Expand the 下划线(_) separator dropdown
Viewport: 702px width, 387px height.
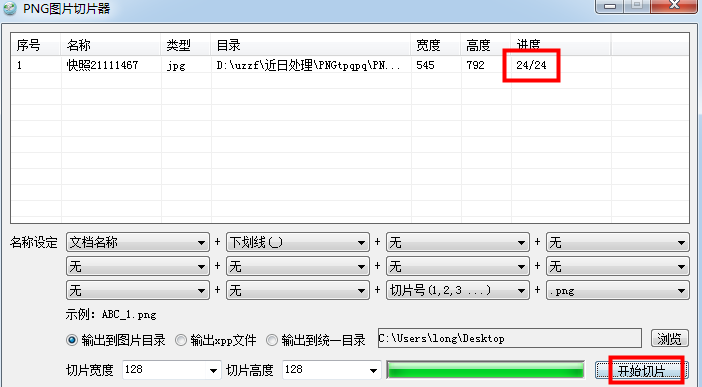pos(298,242)
